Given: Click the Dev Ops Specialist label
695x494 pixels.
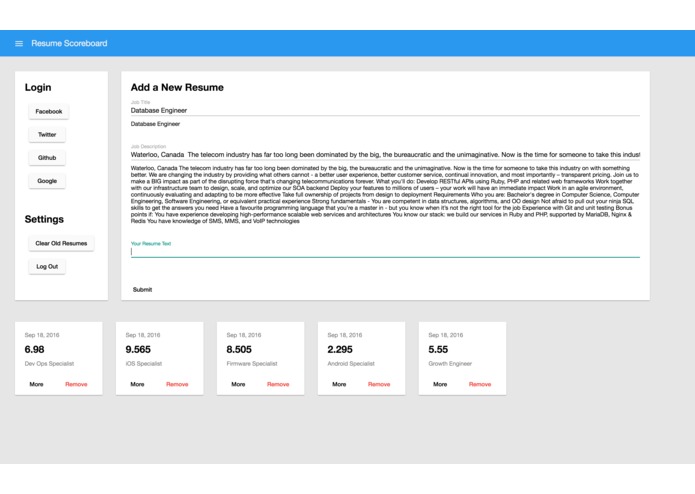Looking at the screenshot, I should (49, 364).
